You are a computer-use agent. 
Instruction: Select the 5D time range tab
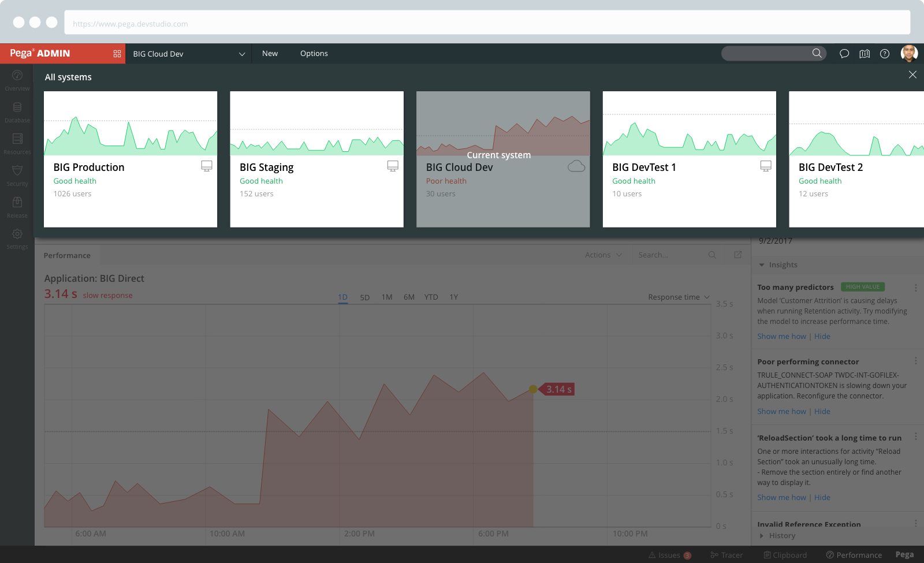[x=365, y=297]
